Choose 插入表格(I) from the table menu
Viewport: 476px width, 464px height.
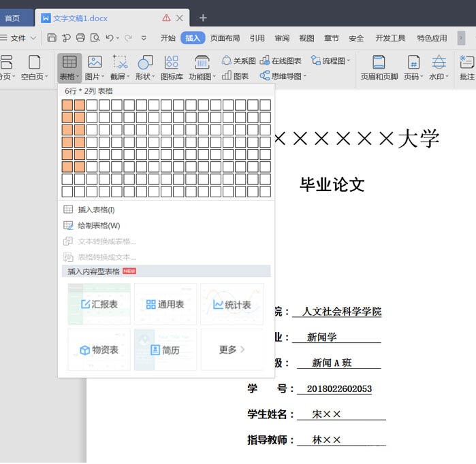pos(95,210)
